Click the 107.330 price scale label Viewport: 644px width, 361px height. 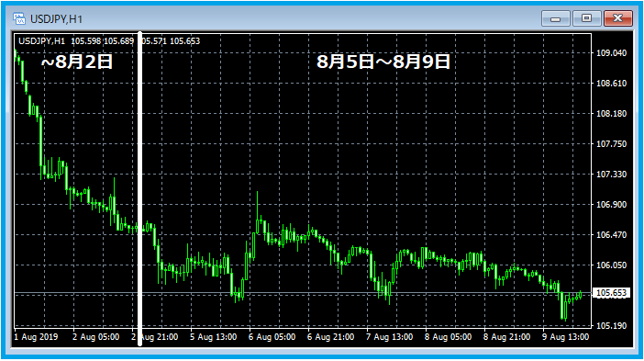pos(611,175)
